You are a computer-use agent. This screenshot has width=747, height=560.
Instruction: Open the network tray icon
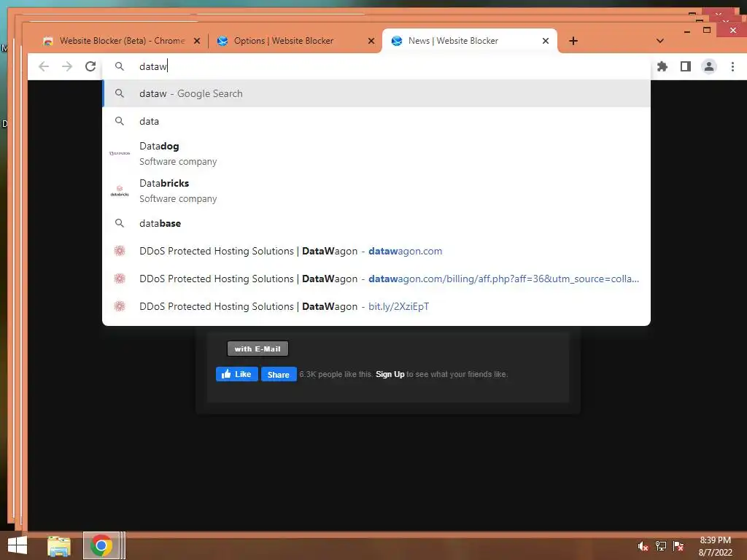(661, 546)
